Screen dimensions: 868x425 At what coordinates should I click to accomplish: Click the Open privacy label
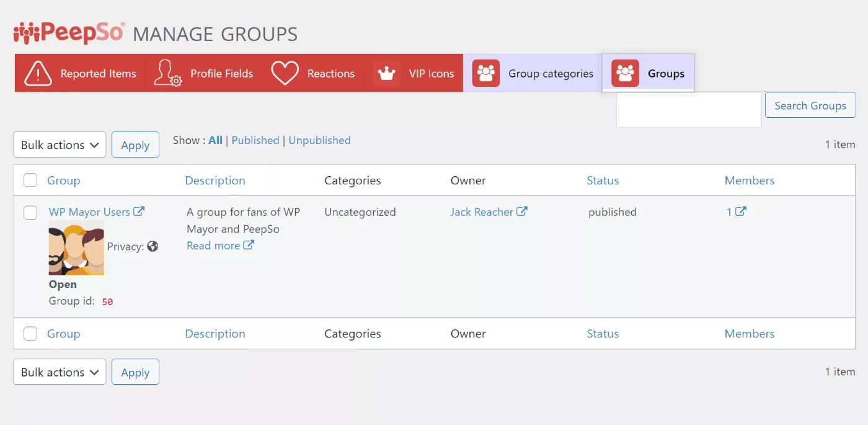click(63, 285)
